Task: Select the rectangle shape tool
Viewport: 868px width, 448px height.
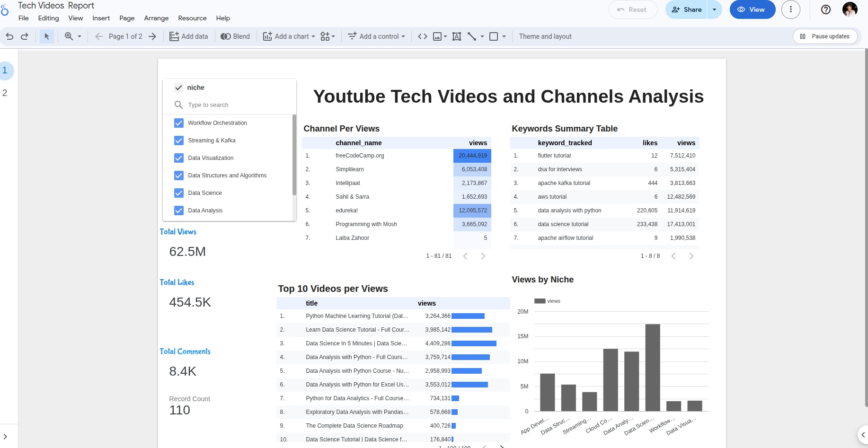Action: (494, 36)
